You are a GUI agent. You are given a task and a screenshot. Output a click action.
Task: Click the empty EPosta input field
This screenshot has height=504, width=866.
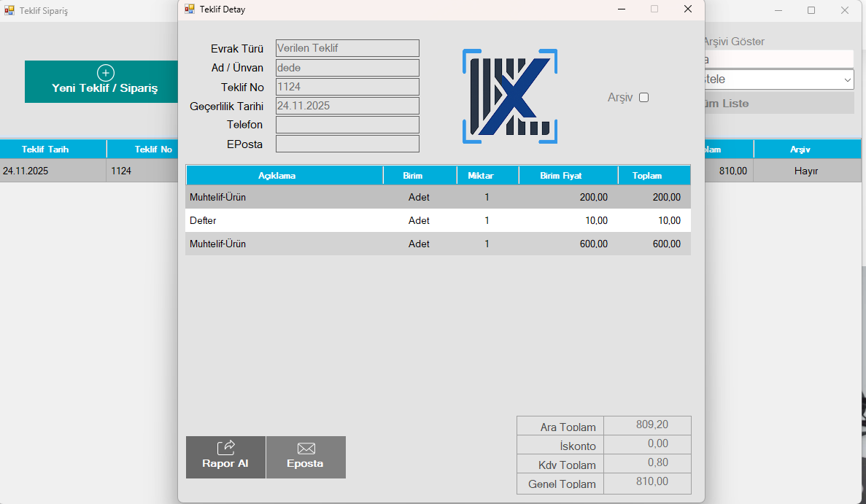click(347, 144)
